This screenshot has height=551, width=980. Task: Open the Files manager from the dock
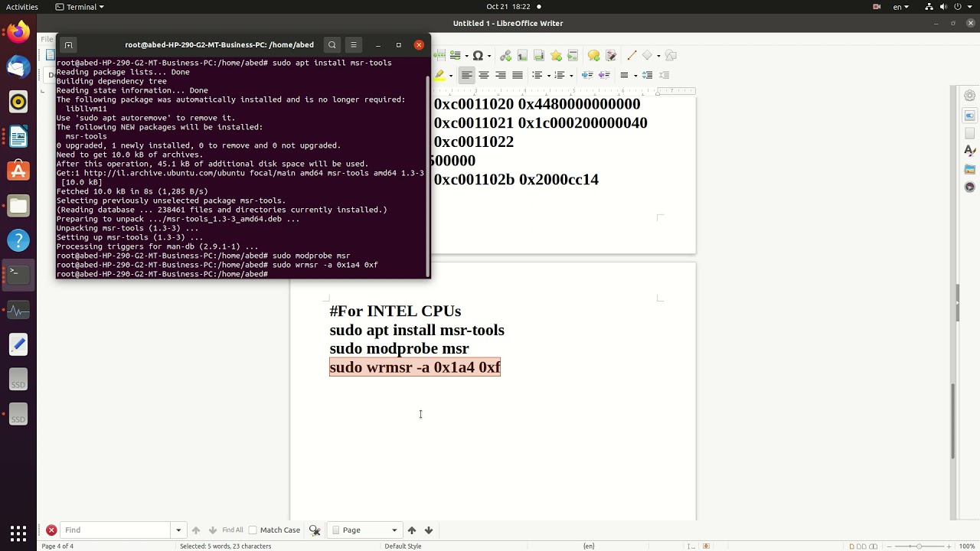18,205
